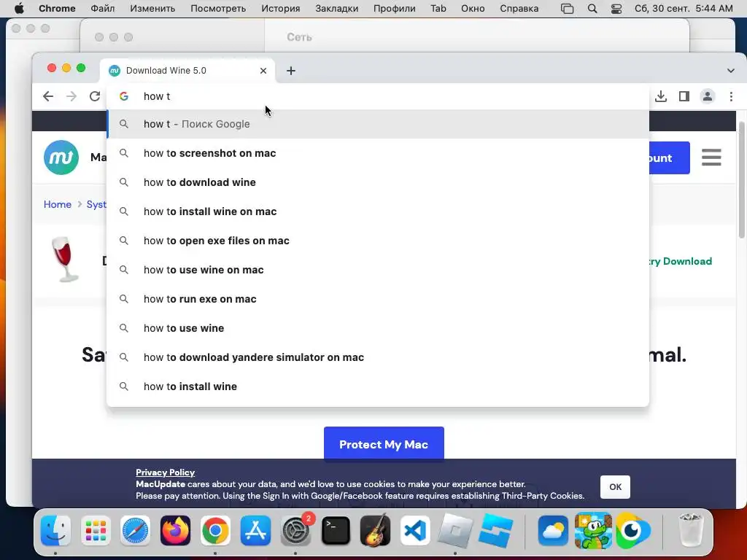Open System Settings from the Dock
This screenshot has width=747, height=560.
tap(295, 530)
